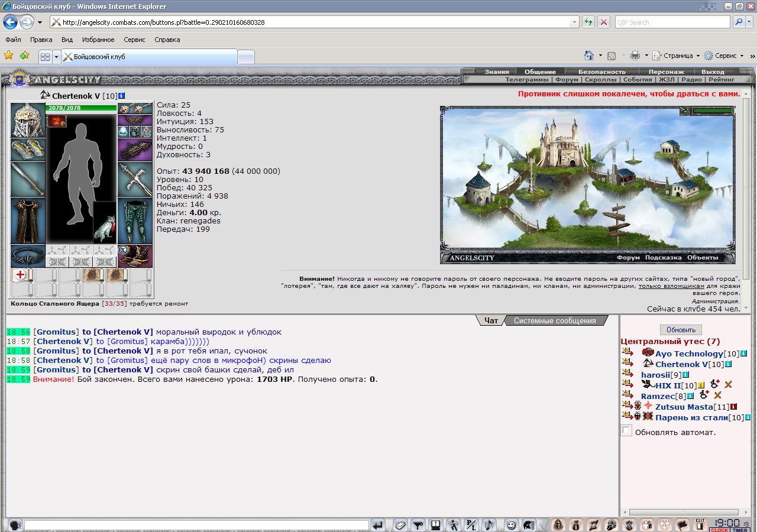Toggle CLOCK mode under the time display

click(719, 530)
